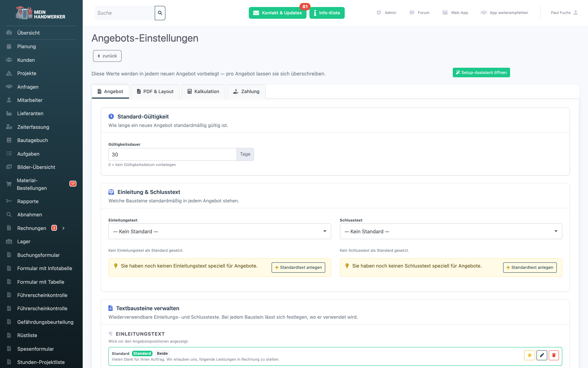Screen dimensions: 588x368
Task: Toggle the star for the Standard text block
Action: [529, 355]
